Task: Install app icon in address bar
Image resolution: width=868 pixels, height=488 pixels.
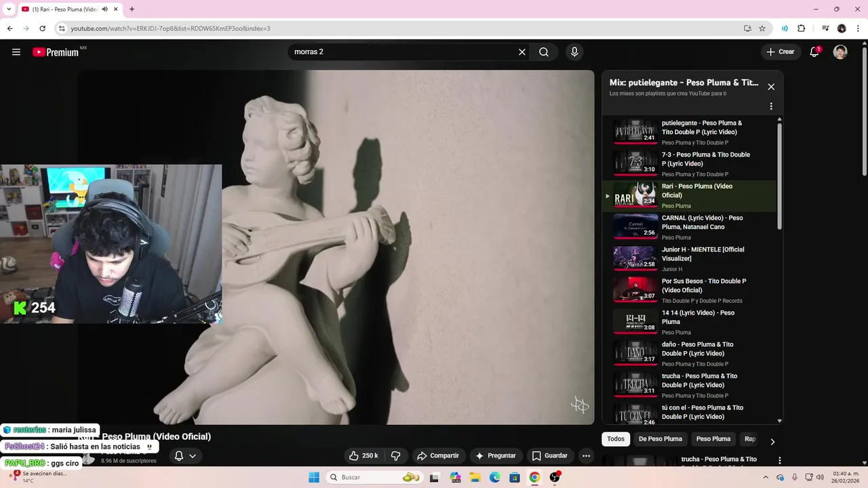Action: [x=747, y=28]
